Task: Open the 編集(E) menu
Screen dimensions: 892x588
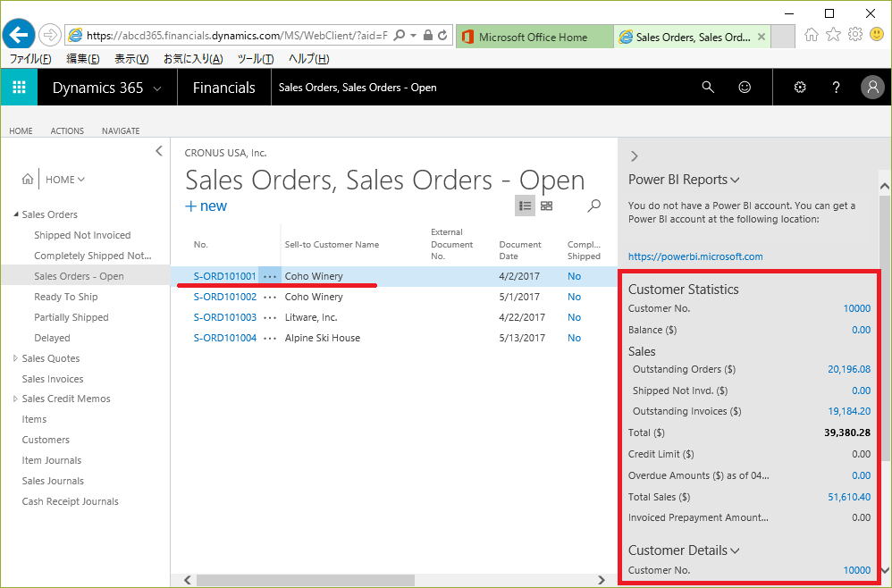Action: tap(83, 59)
